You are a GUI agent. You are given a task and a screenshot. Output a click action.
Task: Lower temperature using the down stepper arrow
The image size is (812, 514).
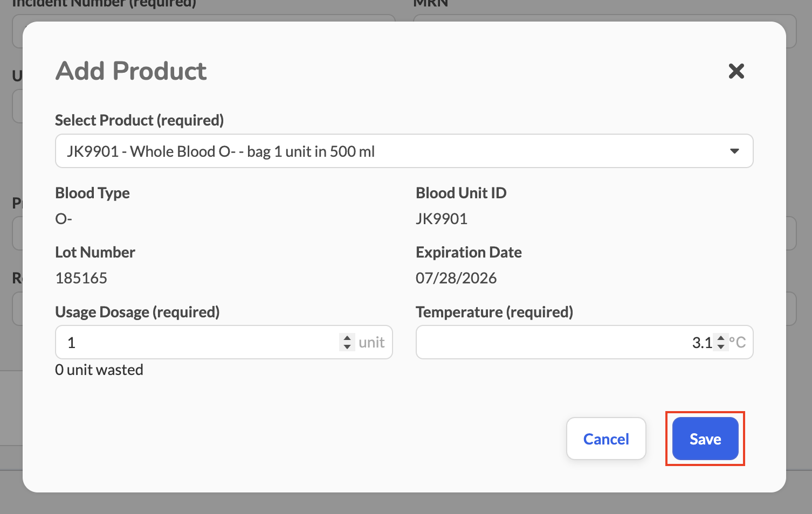[x=721, y=346]
